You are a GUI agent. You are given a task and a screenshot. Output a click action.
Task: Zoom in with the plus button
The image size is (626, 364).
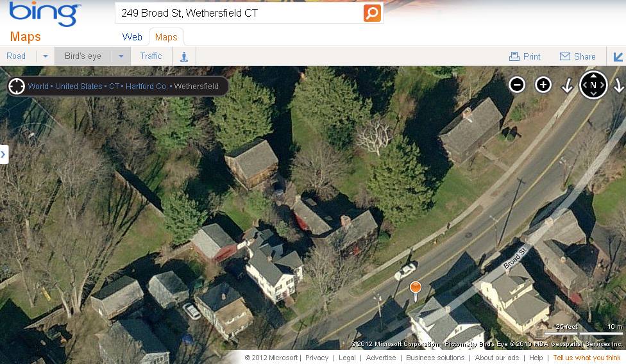543,85
